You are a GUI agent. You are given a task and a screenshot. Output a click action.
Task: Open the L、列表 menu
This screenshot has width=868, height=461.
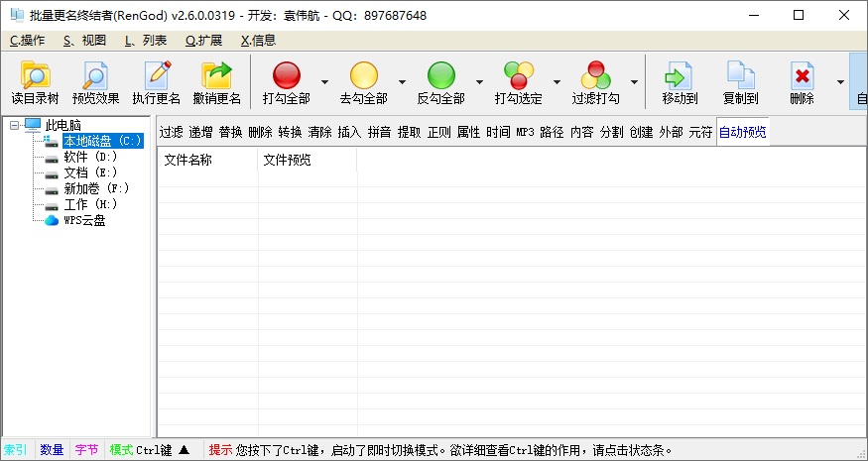point(146,41)
